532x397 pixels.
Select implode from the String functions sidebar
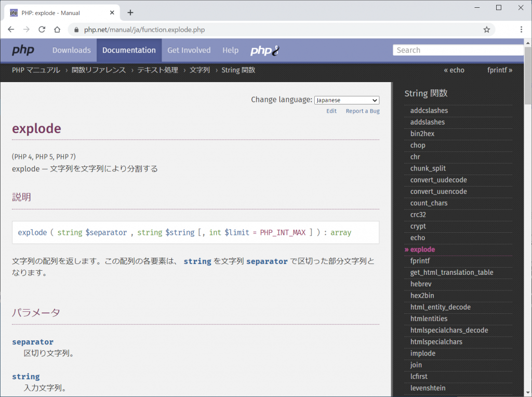pyautogui.click(x=422, y=353)
